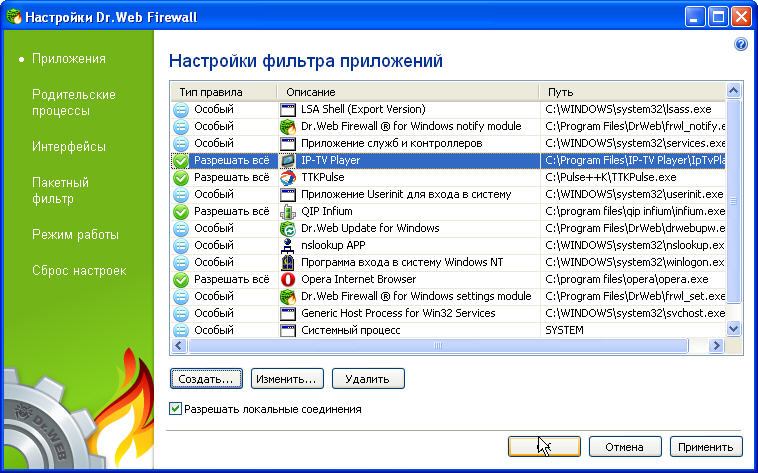Click the Приложение служб и контроллеров icon
The width and height of the screenshot is (758, 473).
[x=288, y=143]
